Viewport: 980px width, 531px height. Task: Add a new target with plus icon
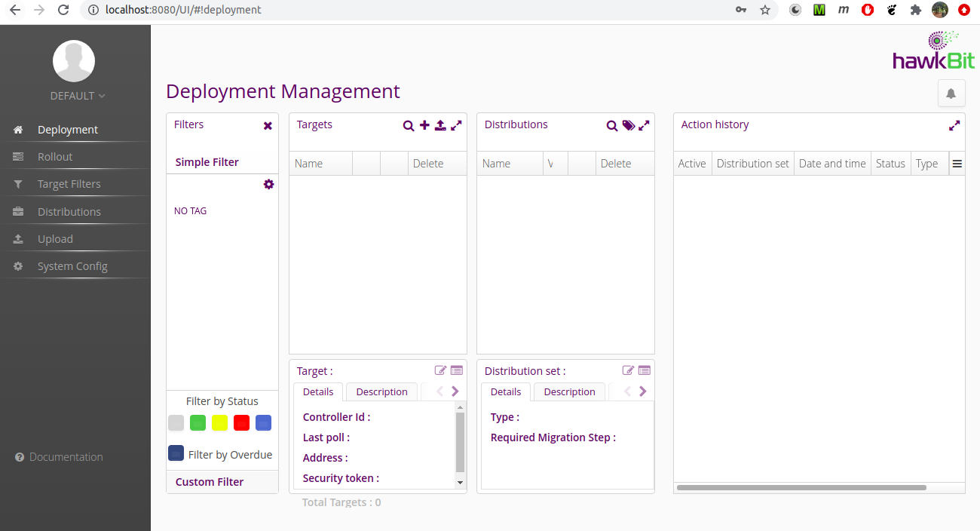(x=424, y=125)
